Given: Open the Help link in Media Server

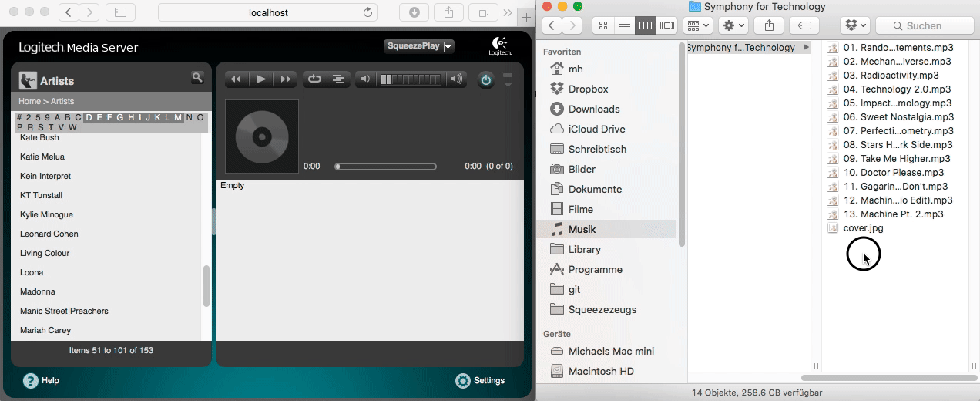Looking at the screenshot, I should click(x=41, y=380).
